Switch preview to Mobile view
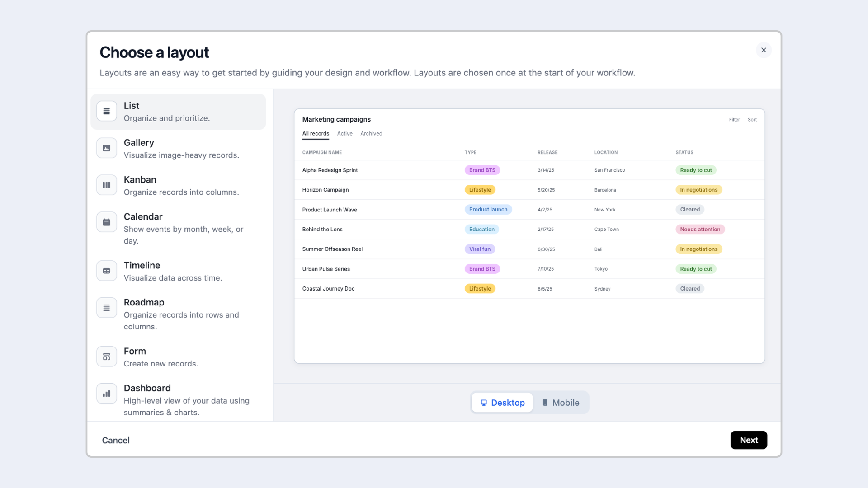Viewport: 868px width, 488px height. pos(561,403)
